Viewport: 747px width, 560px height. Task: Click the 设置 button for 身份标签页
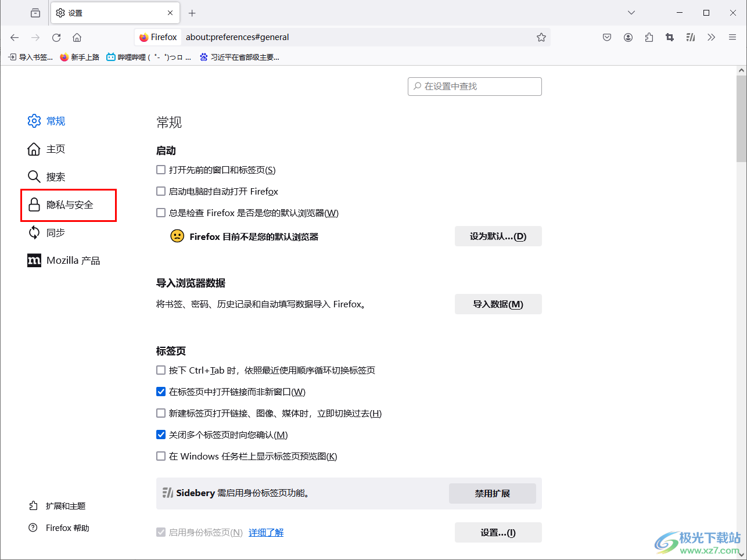(x=498, y=533)
